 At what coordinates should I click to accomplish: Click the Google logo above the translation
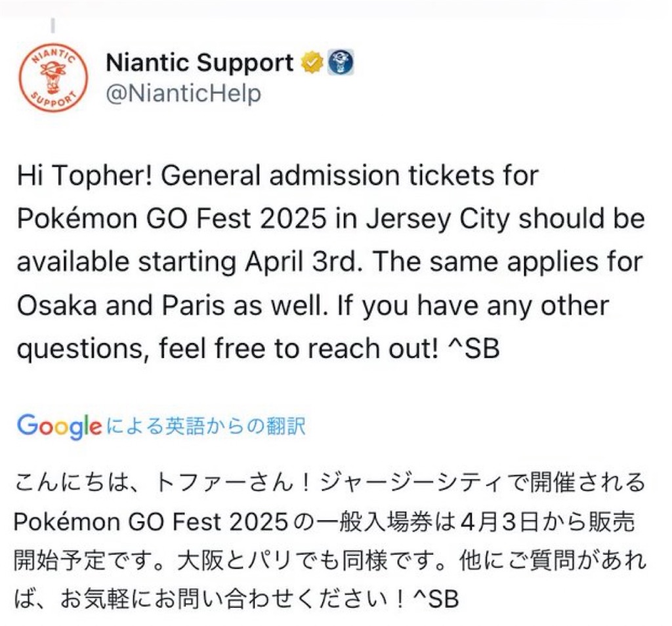[59, 427]
